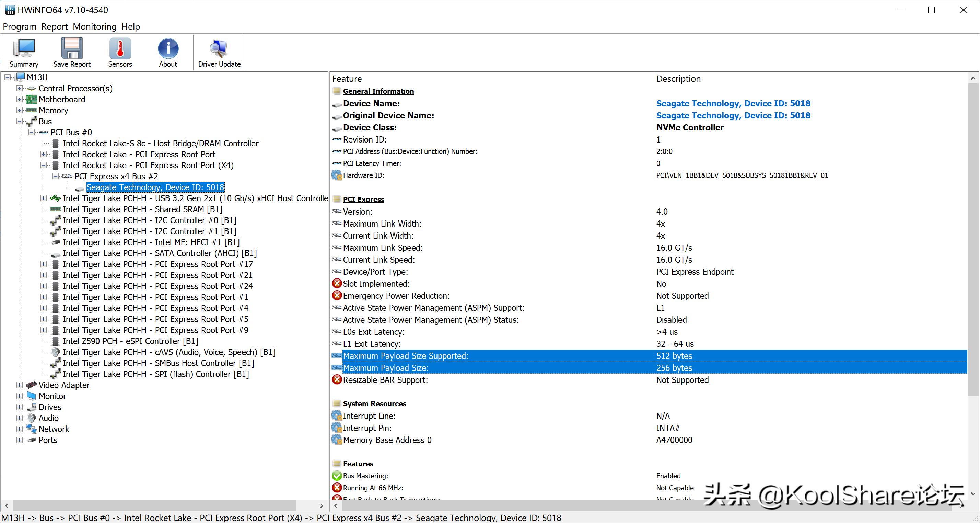This screenshot has width=980, height=523.
Task: Click the gear icon beside Hardware ID
Action: [336, 175]
